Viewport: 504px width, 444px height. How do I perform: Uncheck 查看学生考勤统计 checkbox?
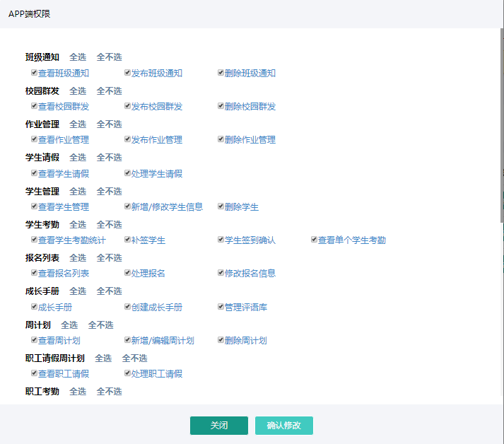click(x=34, y=240)
